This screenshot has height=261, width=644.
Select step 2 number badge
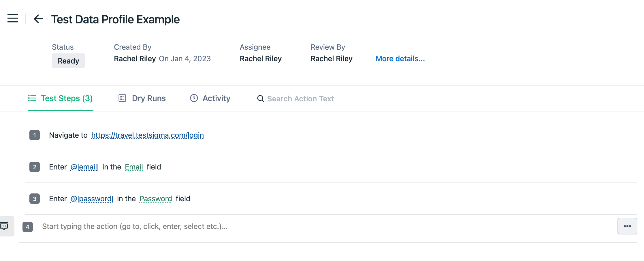coord(35,167)
